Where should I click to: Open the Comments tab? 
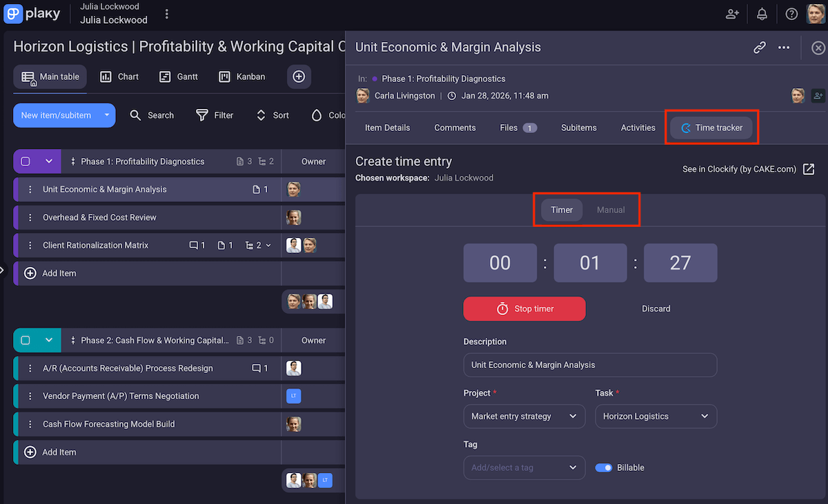point(454,128)
